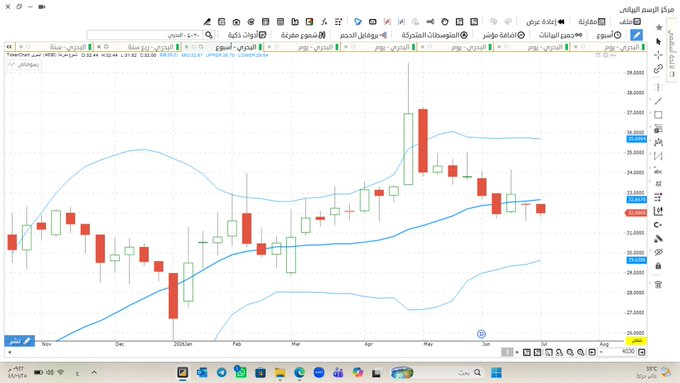The height and width of the screenshot is (383, 680).
Task: Open اضافة مؤشر add indicator menu
Action: click(x=504, y=35)
